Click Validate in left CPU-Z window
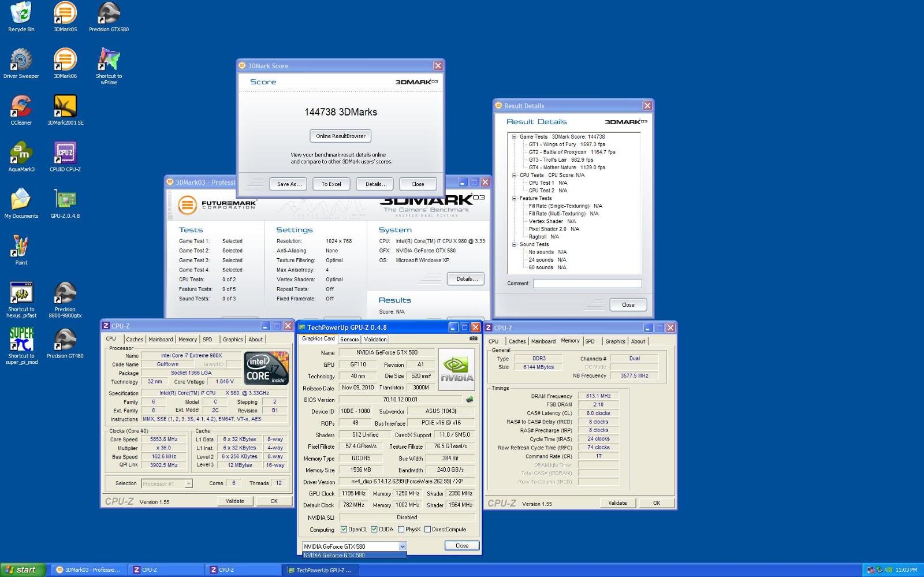 [235, 501]
